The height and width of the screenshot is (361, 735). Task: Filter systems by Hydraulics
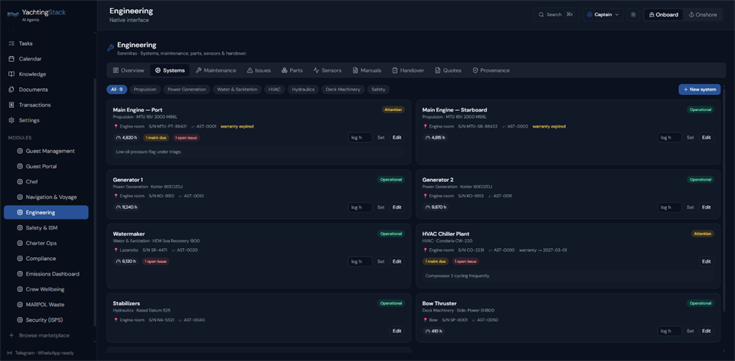click(303, 90)
